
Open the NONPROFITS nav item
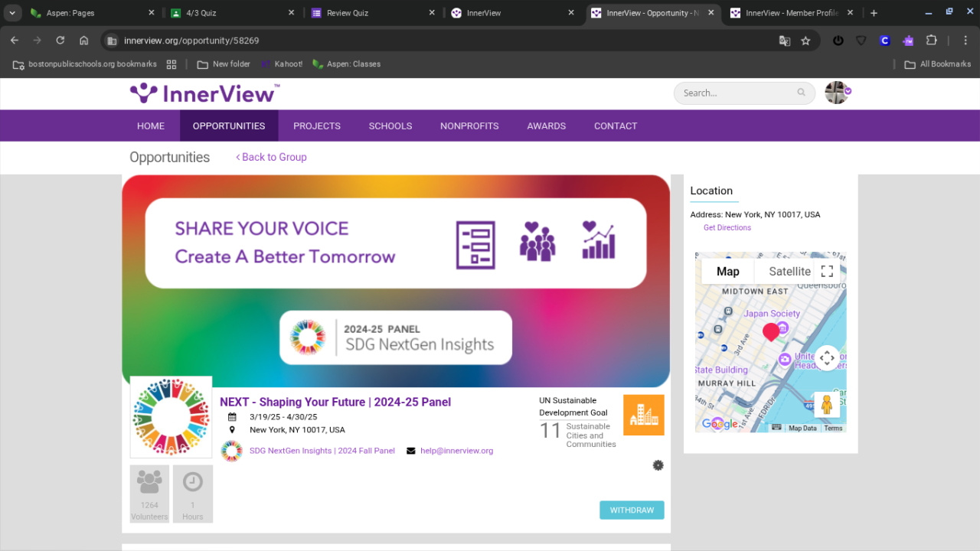pos(469,126)
